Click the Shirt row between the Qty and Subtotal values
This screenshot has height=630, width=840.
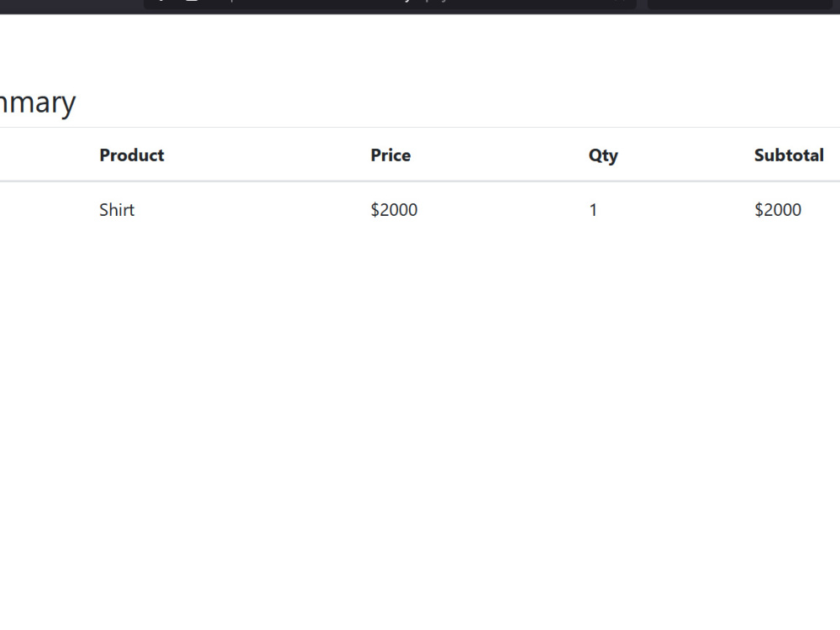(x=675, y=209)
